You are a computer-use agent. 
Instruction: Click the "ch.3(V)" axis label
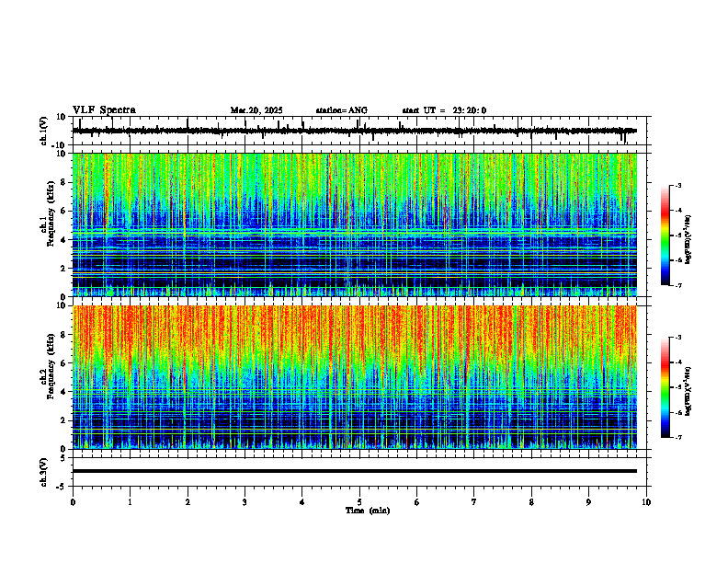43,472
